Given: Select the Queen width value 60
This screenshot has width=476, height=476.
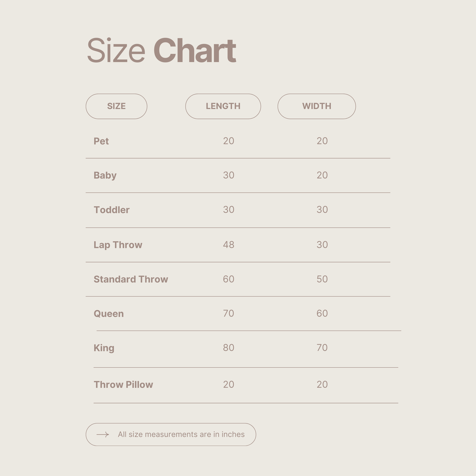Looking at the screenshot, I should click(x=322, y=314).
